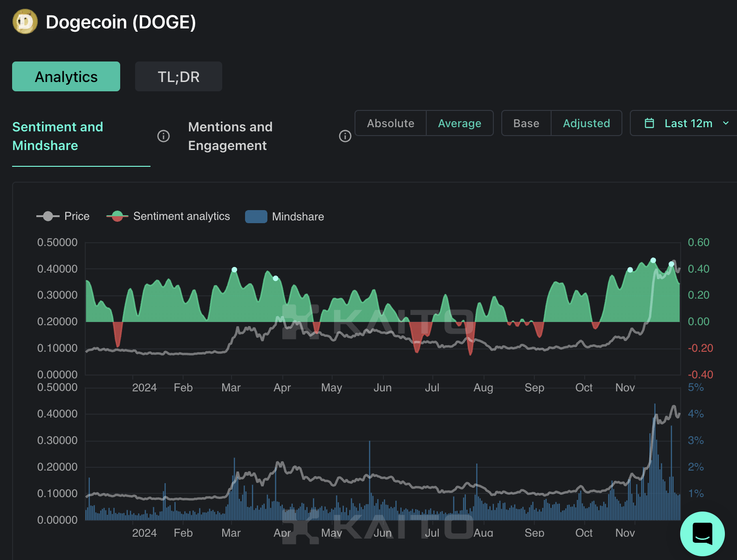
Task: Click the 5% mindshare axis label
Action: tap(696, 387)
